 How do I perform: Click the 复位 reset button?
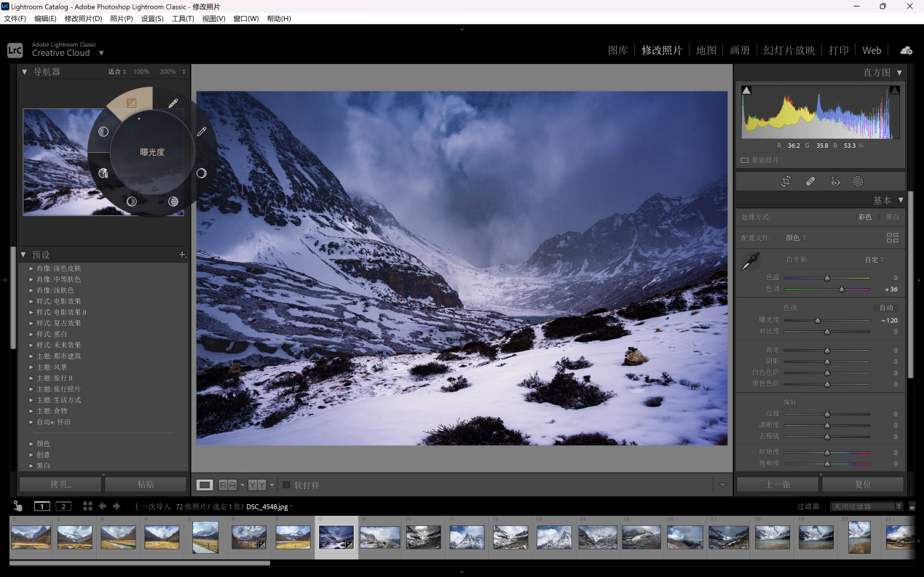coord(863,485)
